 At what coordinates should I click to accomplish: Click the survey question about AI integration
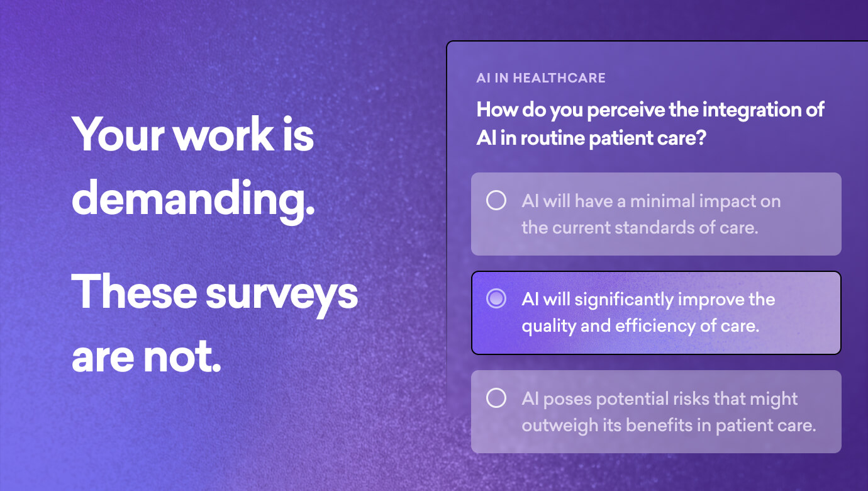click(x=650, y=123)
